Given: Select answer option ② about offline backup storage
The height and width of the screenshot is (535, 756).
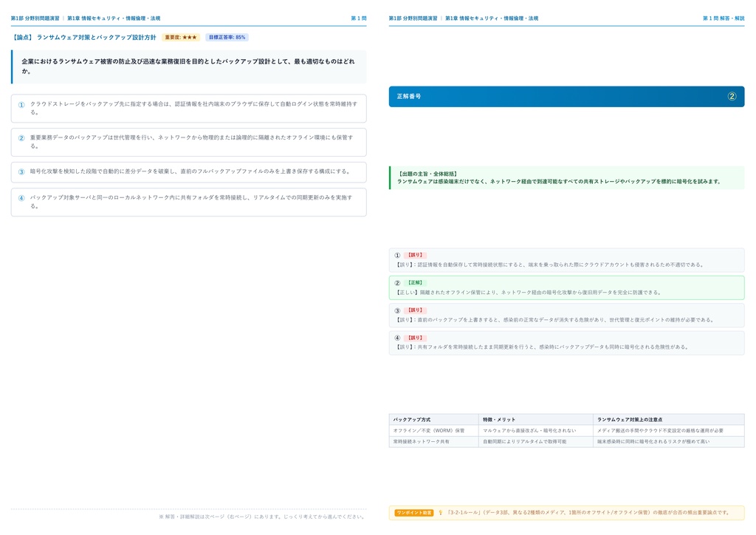Looking at the screenshot, I should click(x=188, y=142).
